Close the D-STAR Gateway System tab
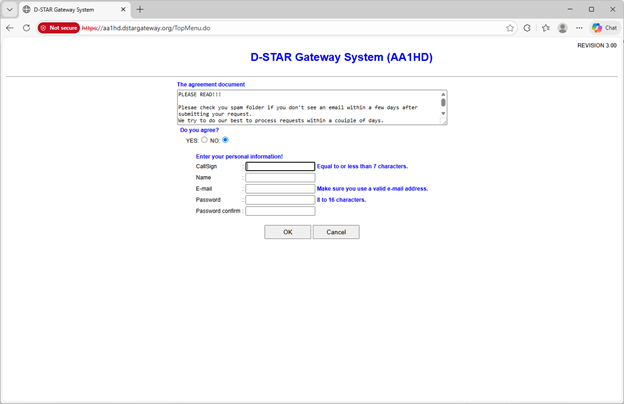 coord(123,9)
